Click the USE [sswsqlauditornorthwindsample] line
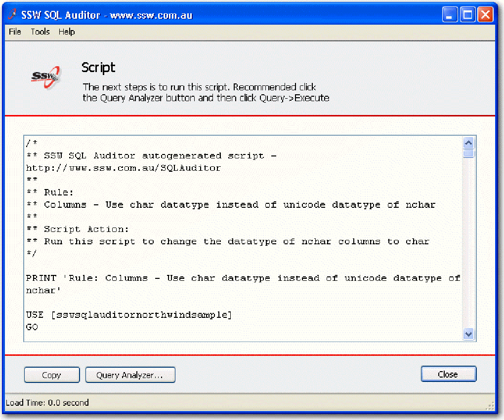 pyautogui.click(x=128, y=314)
